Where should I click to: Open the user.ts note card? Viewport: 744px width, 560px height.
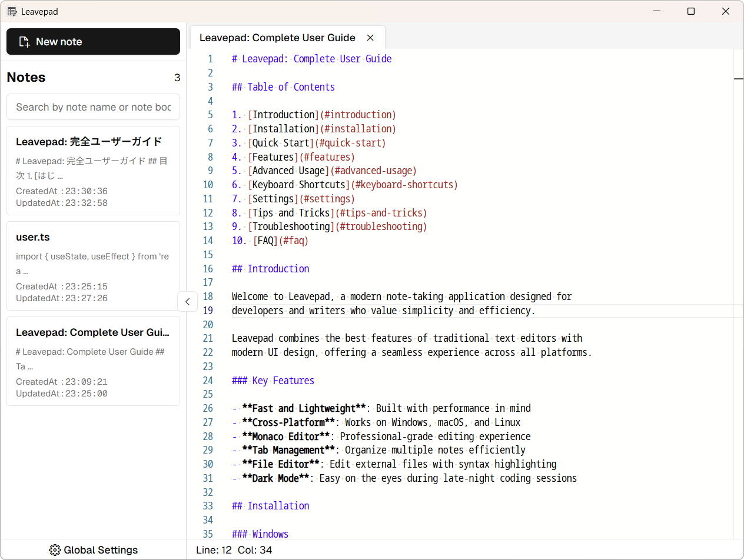[x=93, y=266]
